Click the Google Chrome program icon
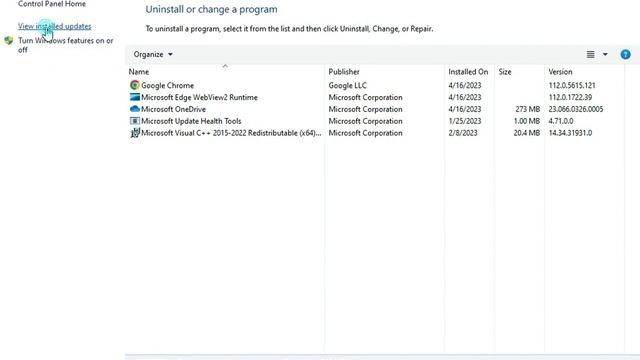 135,85
